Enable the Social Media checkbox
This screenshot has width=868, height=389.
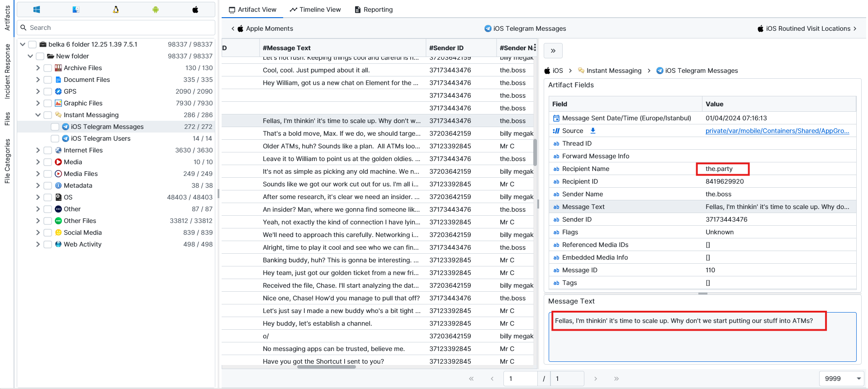point(47,232)
